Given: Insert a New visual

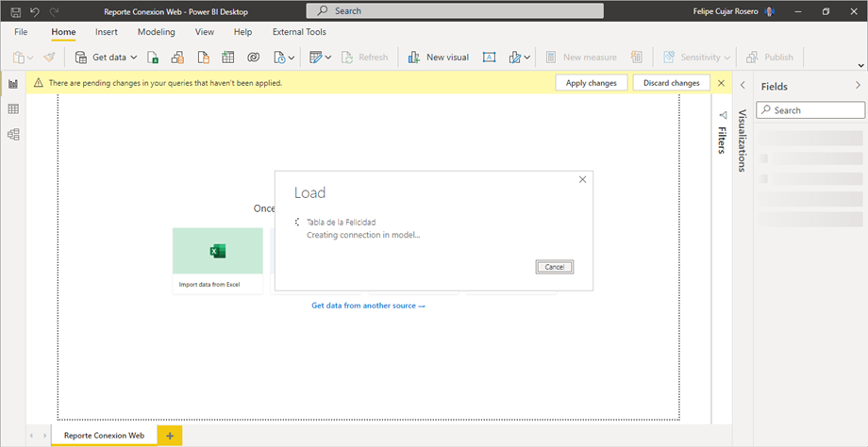Looking at the screenshot, I should (x=438, y=57).
